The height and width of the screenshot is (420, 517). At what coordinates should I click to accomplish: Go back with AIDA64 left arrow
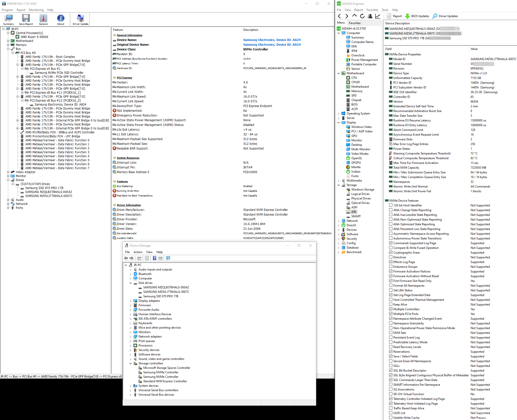(339, 16)
